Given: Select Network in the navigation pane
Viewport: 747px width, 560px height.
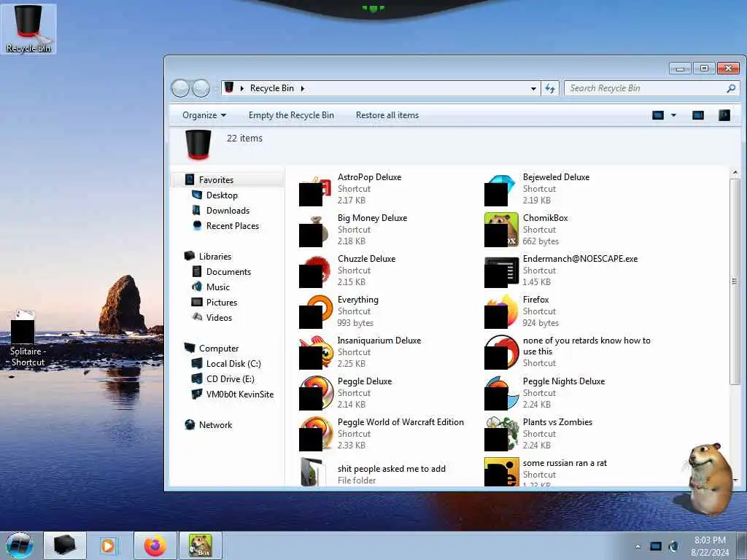Looking at the screenshot, I should (x=215, y=425).
